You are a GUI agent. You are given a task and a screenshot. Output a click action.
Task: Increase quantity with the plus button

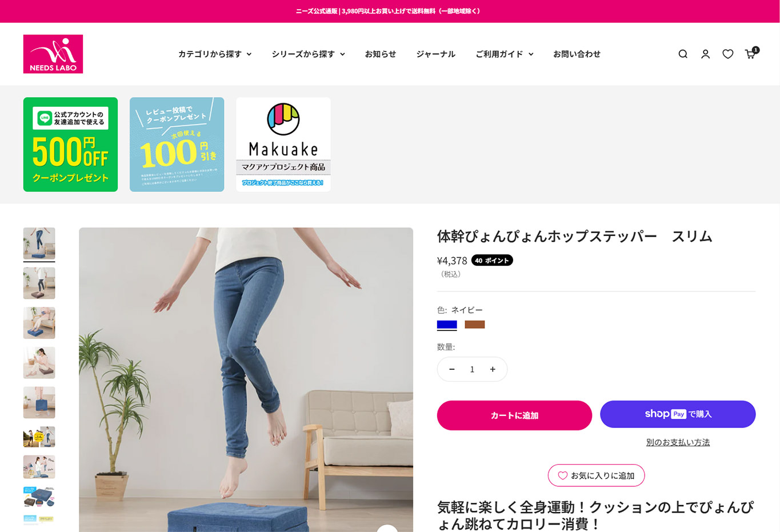click(493, 369)
